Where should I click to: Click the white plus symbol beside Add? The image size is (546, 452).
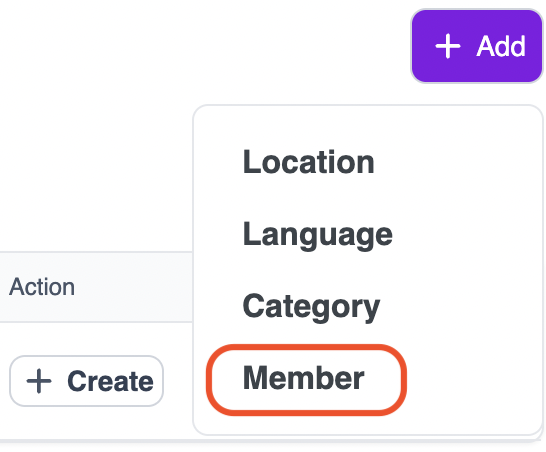(448, 46)
